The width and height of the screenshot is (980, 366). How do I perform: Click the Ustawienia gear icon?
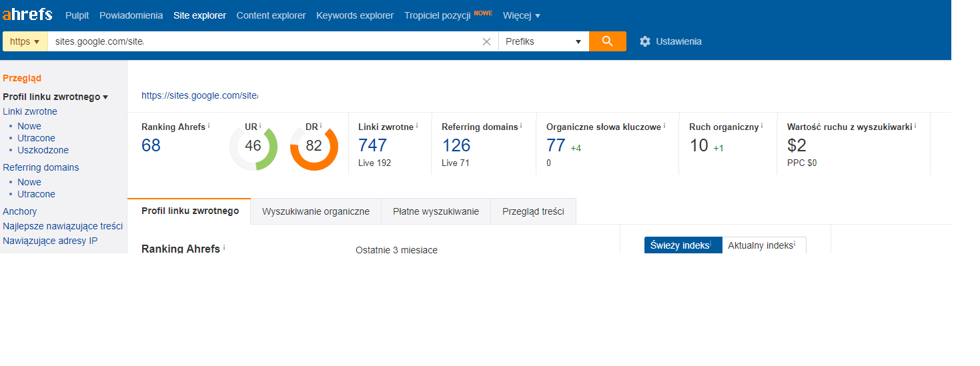[644, 41]
